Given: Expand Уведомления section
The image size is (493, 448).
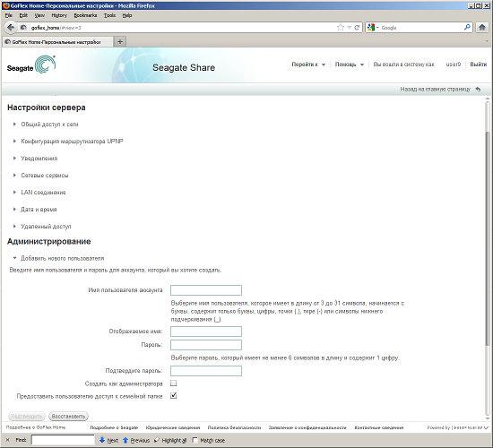Looking at the screenshot, I should pyautogui.click(x=39, y=159).
